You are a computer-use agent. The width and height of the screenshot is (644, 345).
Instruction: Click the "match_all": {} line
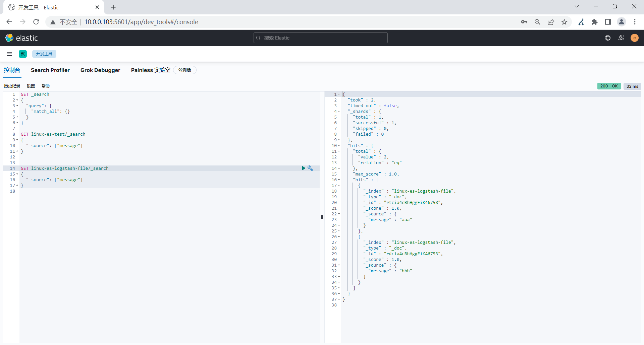pyautogui.click(x=51, y=112)
